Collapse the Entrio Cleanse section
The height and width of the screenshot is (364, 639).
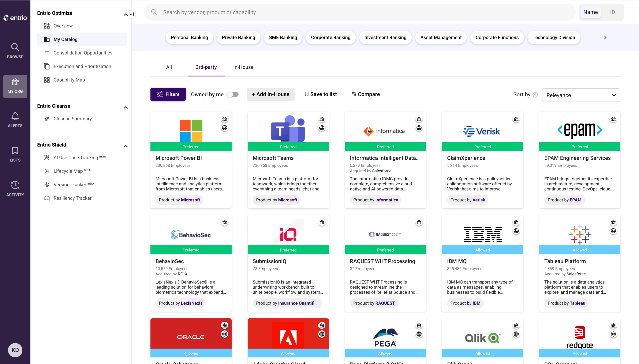126,107
